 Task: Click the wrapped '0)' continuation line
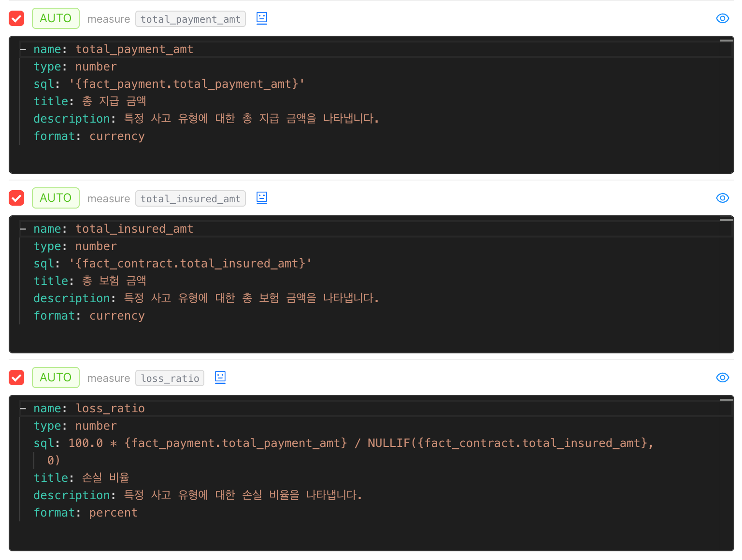pos(54,461)
